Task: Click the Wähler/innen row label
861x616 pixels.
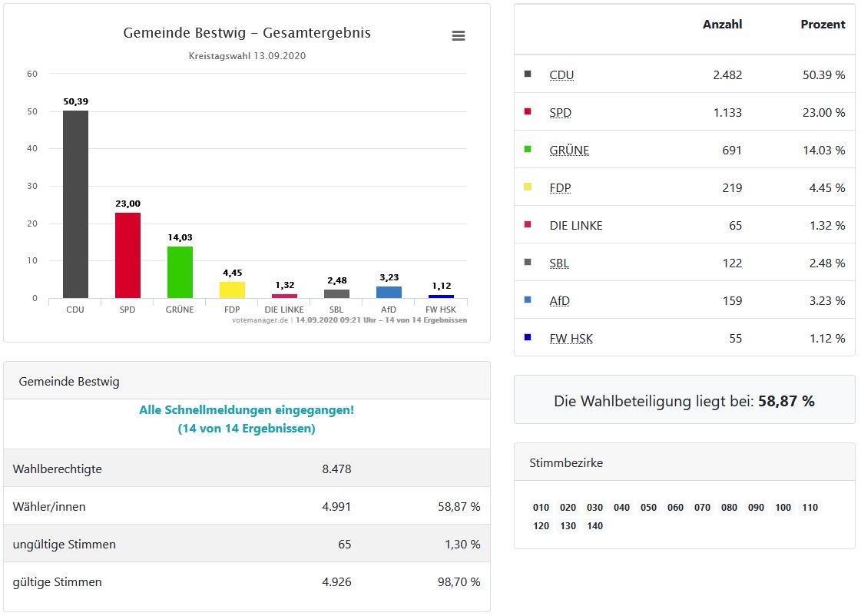Action: [x=49, y=507]
